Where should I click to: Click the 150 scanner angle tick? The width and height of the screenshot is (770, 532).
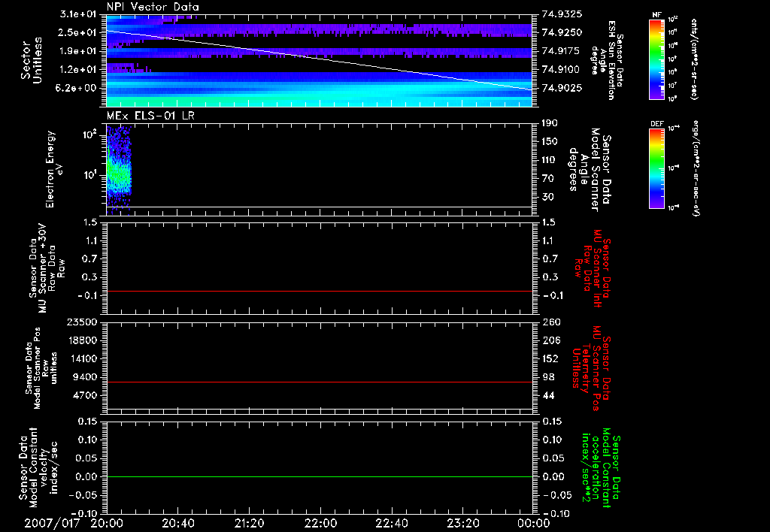[550, 141]
